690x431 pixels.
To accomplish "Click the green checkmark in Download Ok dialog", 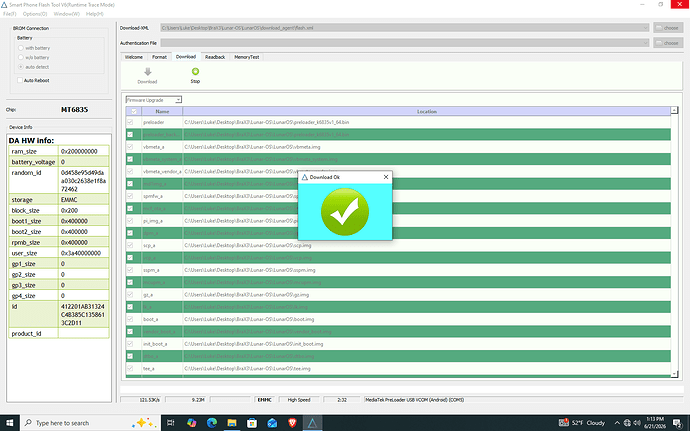I will [x=345, y=212].
